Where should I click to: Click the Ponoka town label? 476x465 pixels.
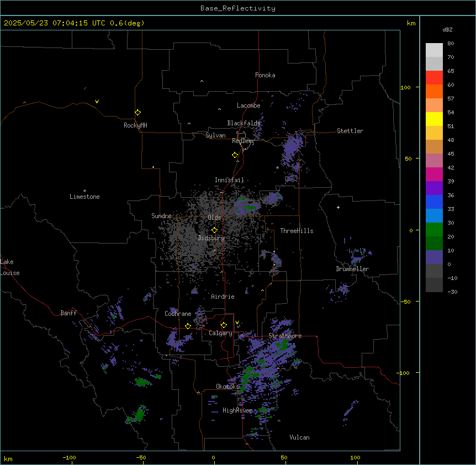265,75
